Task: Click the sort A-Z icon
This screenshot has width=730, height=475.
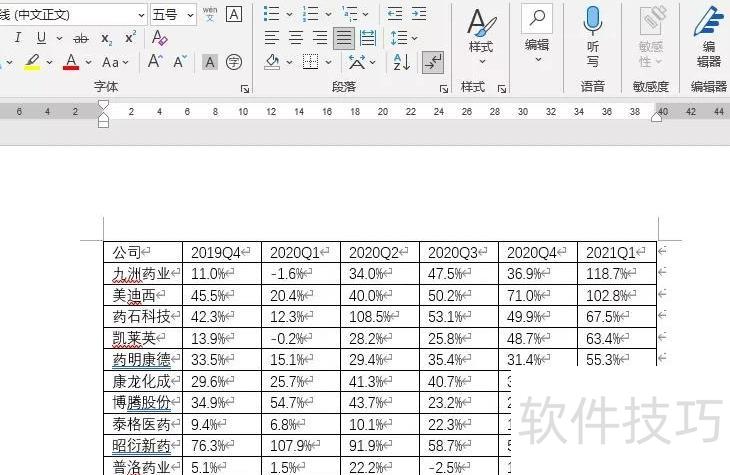Action: click(402, 62)
